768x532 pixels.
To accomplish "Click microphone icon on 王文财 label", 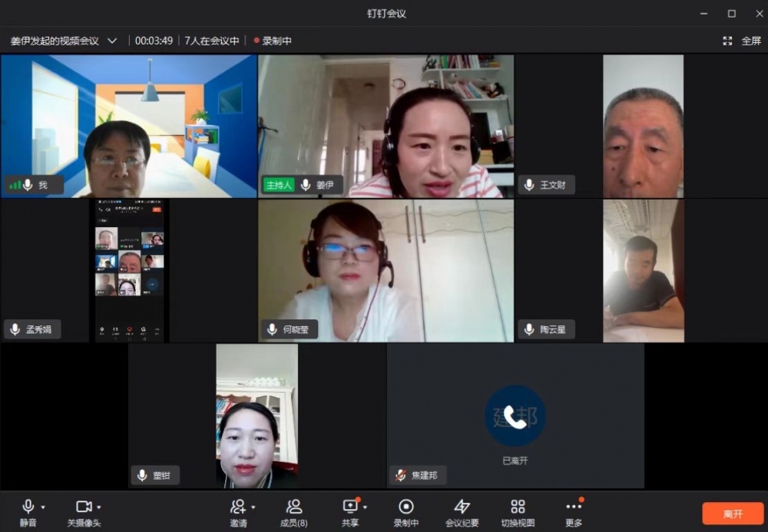I will pos(529,185).
